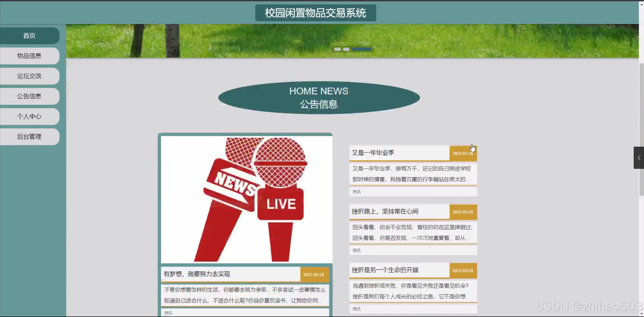Image resolution: width=644 pixels, height=317 pixels.
Task: Click the red news microphone image
Action: [x=247, y=199]
